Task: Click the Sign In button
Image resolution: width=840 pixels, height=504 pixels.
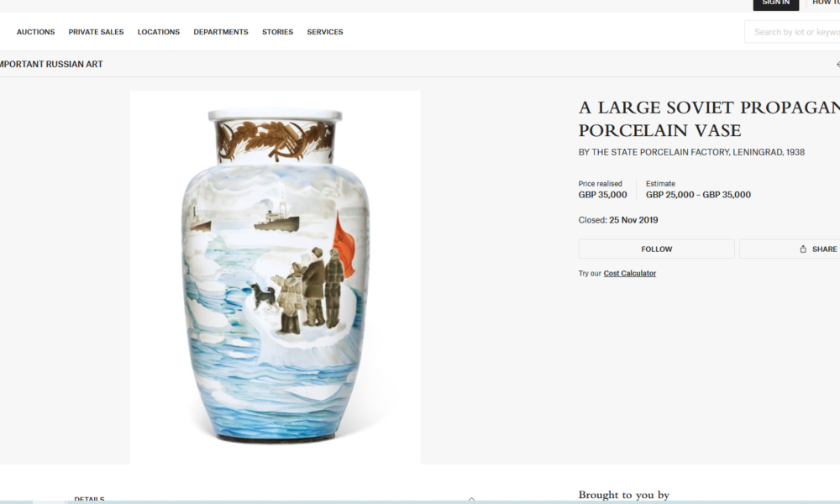Action: coord(775,4)
